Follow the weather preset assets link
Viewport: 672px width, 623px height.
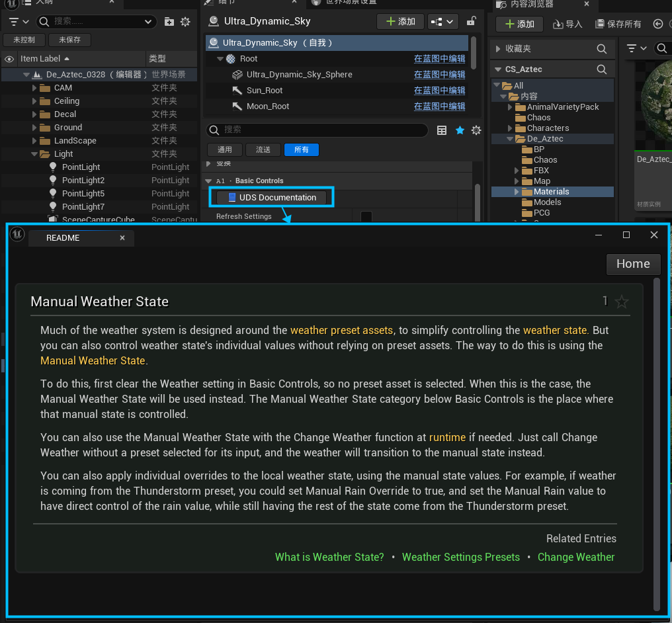[341, 331]
